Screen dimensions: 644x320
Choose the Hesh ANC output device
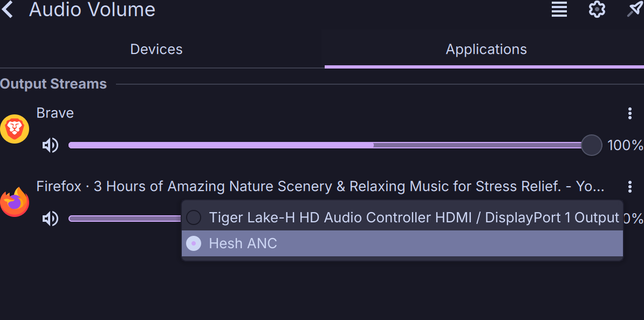tap(243, 243)
